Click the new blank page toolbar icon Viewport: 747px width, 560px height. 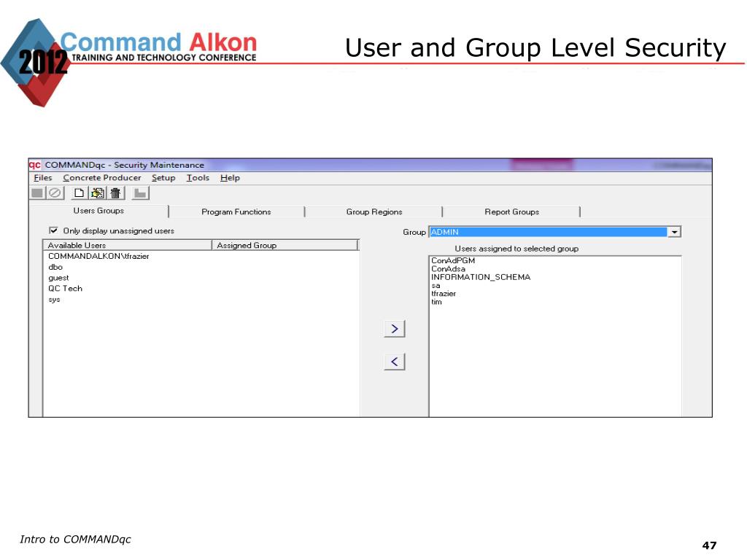[x=79, y=192]
